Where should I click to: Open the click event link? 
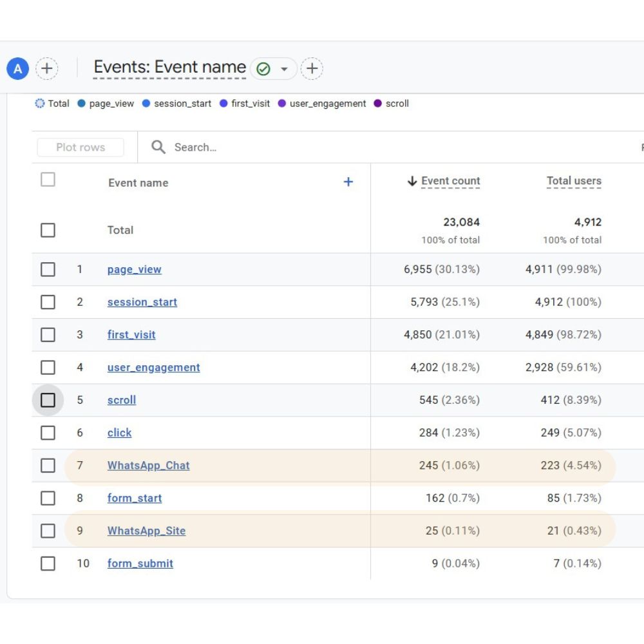point(120,433)
